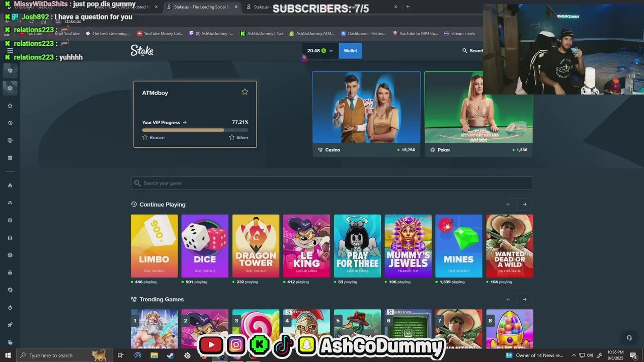Open 'YouTube to MP4 Co...' bookmark

click(416, 34)
